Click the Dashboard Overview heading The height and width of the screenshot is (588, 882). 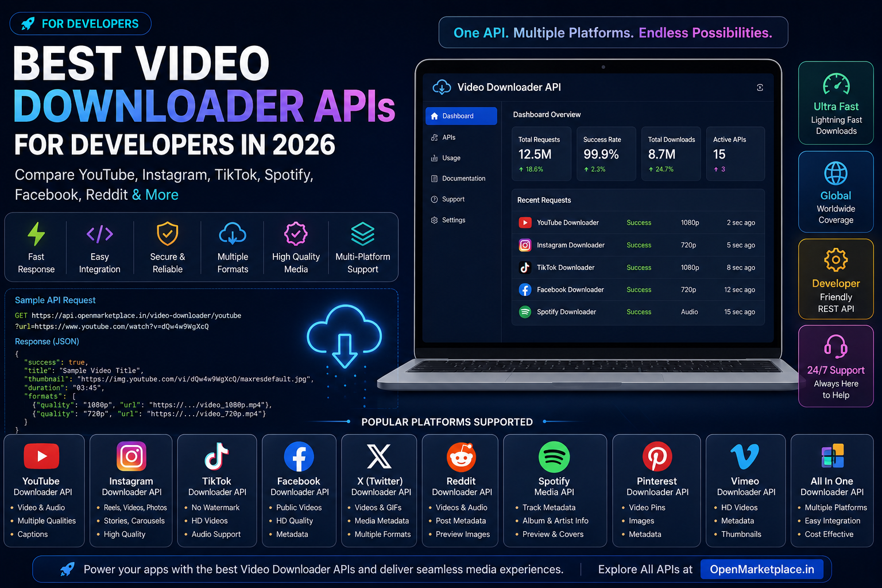(x=547, y=115)
